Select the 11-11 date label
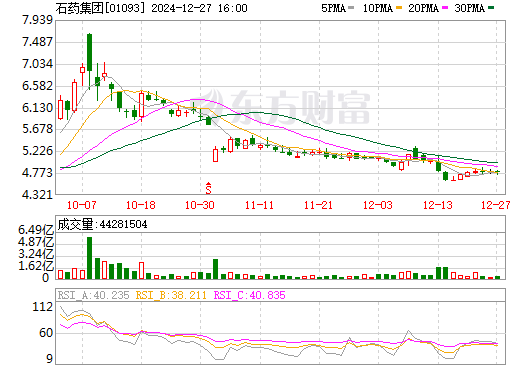This screenshot has width=520, height=365. [x=259, y=205]
